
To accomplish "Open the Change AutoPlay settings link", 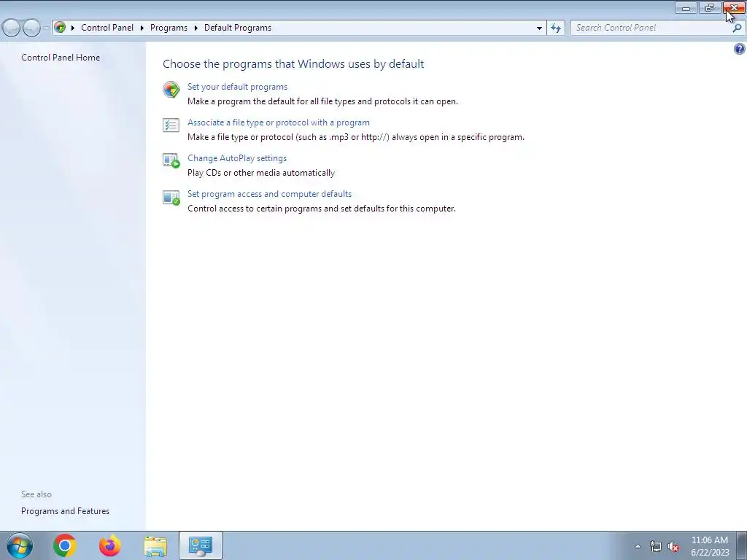I will tap(237, 158).
